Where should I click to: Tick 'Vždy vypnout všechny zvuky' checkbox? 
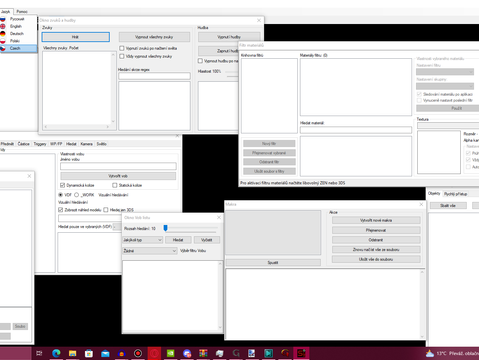tap(122, 56)
